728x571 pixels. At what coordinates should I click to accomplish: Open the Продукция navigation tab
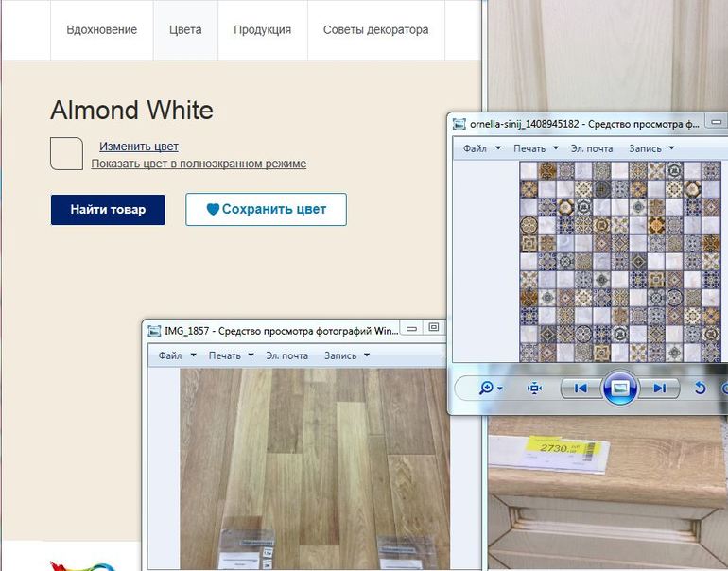point(262,29)
